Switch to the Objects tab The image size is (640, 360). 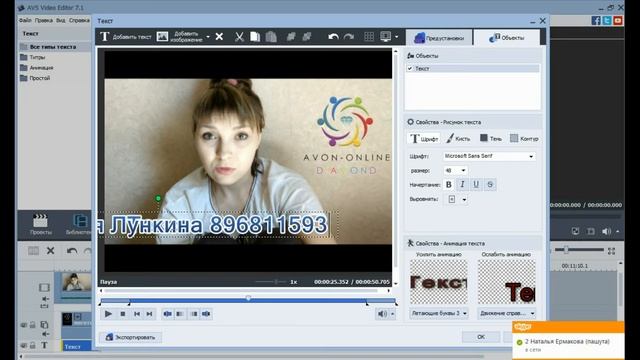[507, 38]
